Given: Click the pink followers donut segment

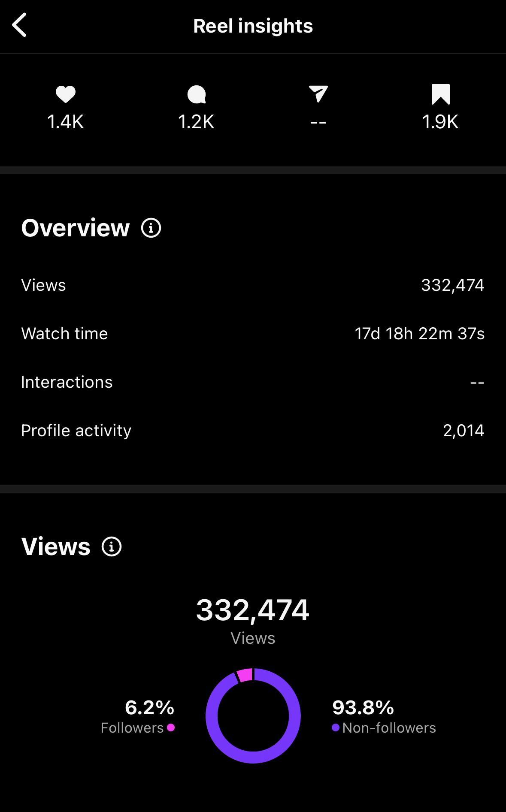Looking at the screenshot, I should point(245,675).
